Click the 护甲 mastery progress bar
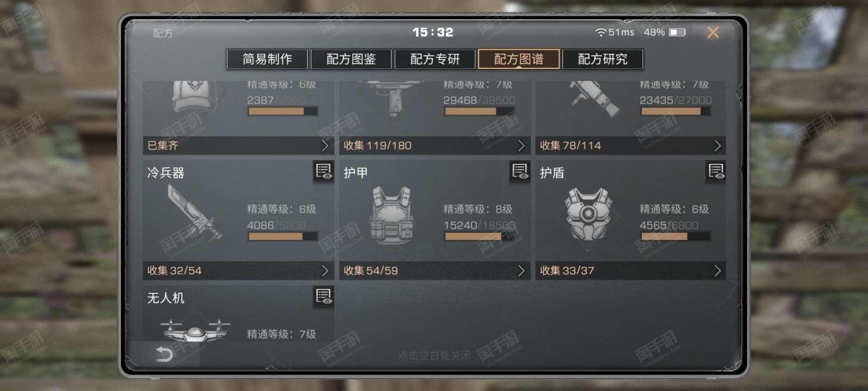This screenshot has width=868, height=391. pyautogui.click(x=480, y=236)
